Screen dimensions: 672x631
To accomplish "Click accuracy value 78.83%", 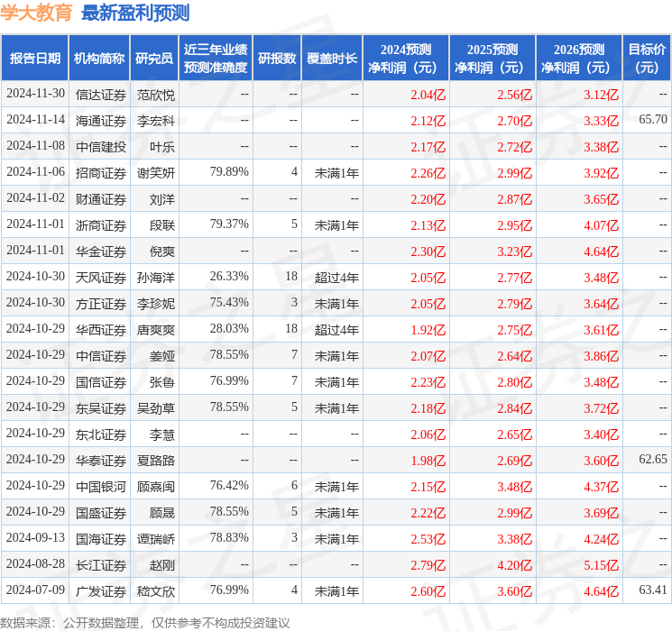I will point(229,537).
